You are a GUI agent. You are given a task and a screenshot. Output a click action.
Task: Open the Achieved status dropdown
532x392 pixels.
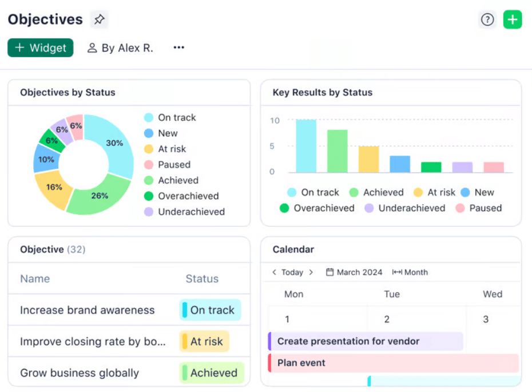[x=212, y=373]
